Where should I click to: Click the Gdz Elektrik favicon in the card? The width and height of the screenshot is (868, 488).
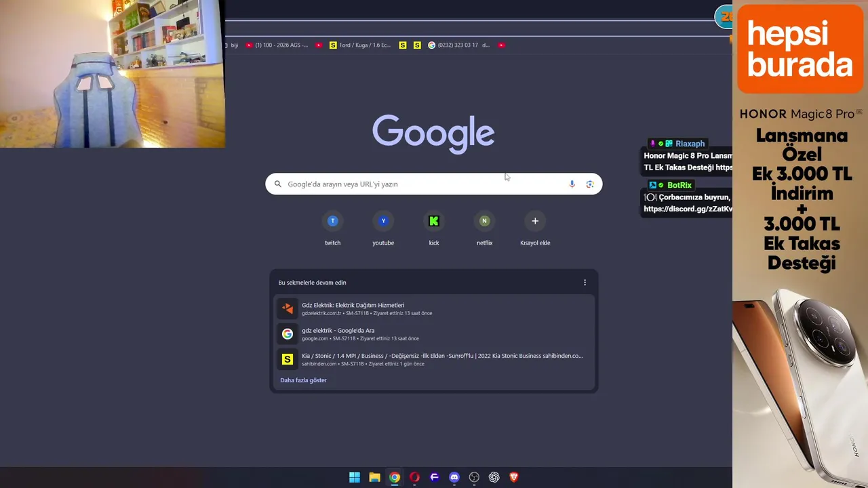click(288, 308)
